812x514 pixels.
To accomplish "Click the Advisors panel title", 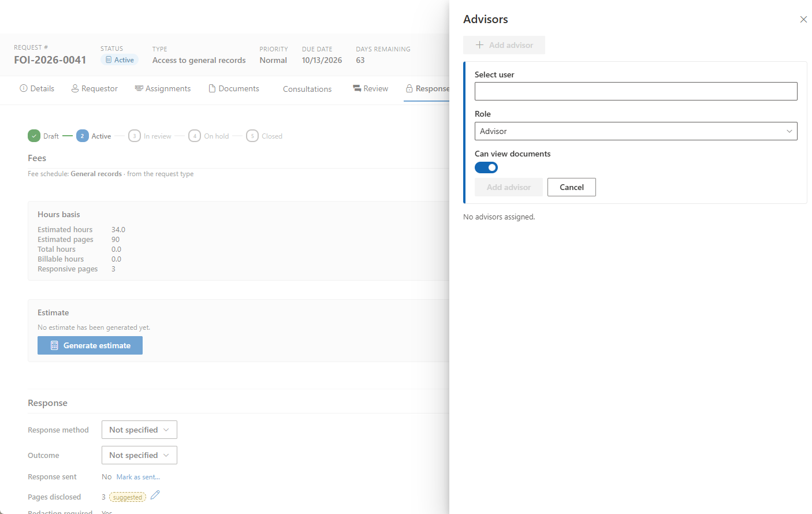I will tap(486, 19).
